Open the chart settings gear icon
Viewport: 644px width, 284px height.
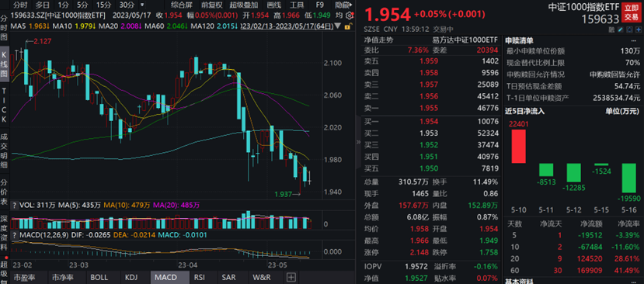[349, 16]
